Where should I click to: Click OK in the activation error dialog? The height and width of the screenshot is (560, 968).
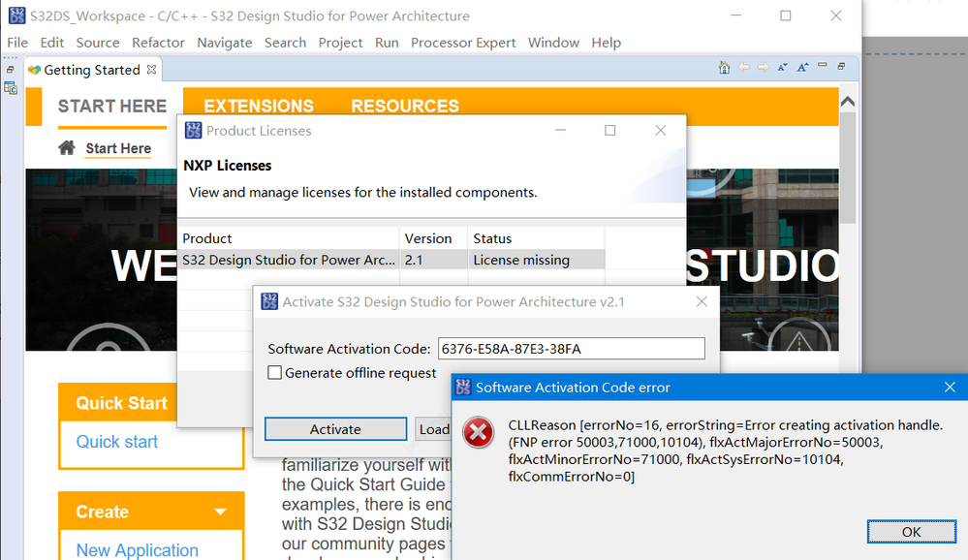(911, 532)
